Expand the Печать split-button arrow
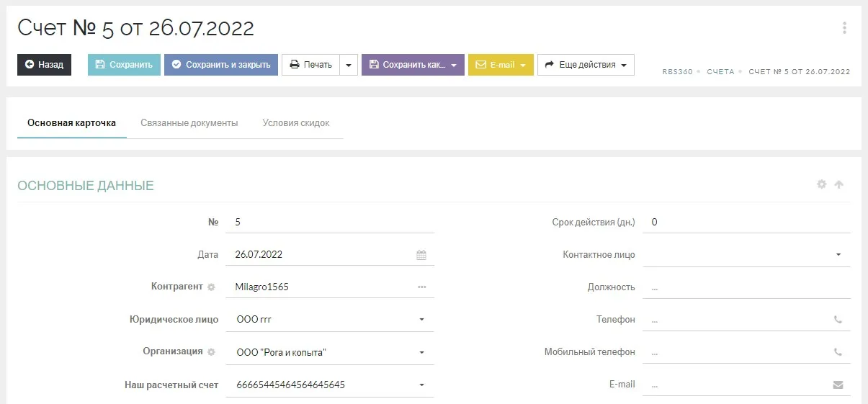The image size is (868, 404). coord(349,65)
